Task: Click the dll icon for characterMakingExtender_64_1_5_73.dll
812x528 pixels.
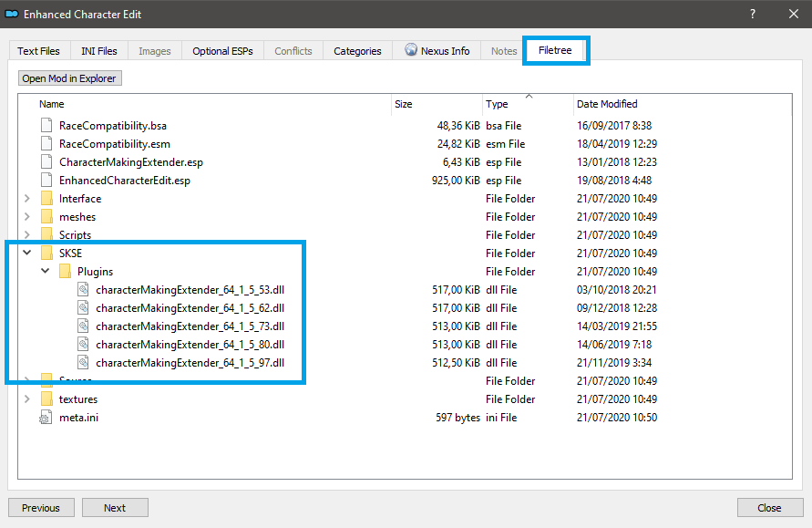Action: 83,326
